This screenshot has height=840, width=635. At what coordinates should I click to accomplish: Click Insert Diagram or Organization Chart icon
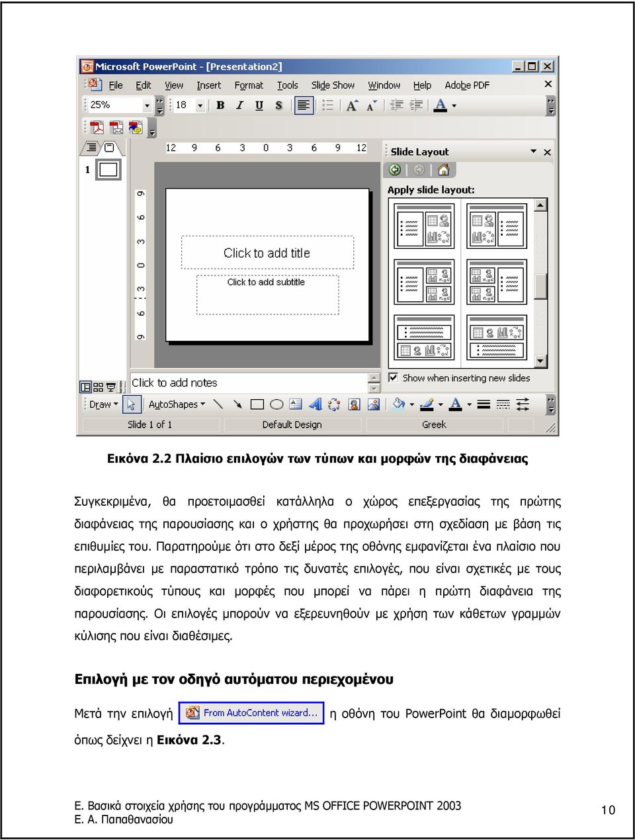(x=334, y=404)
